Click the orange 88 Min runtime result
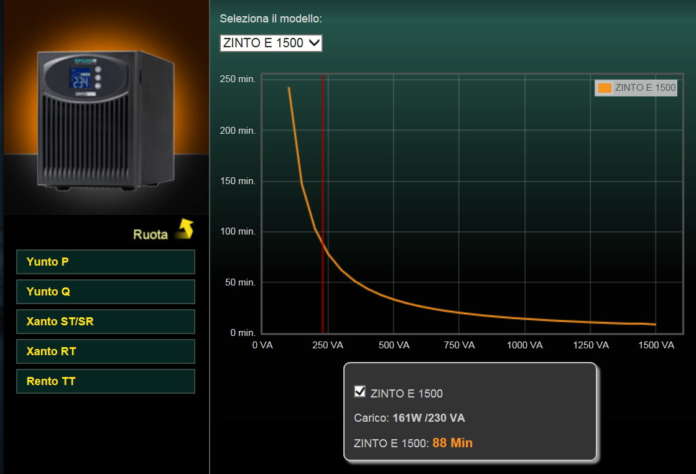Image resolution: width=696 pixels, height=474 pixels. pyautogui.click(x=453, y=442)
